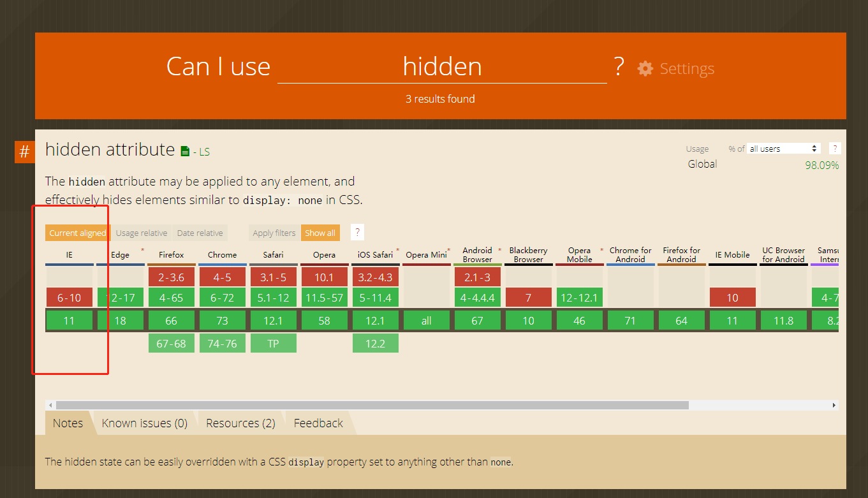Open the Known issues (0) tab
868x498 pixels.
pos(145,423)
